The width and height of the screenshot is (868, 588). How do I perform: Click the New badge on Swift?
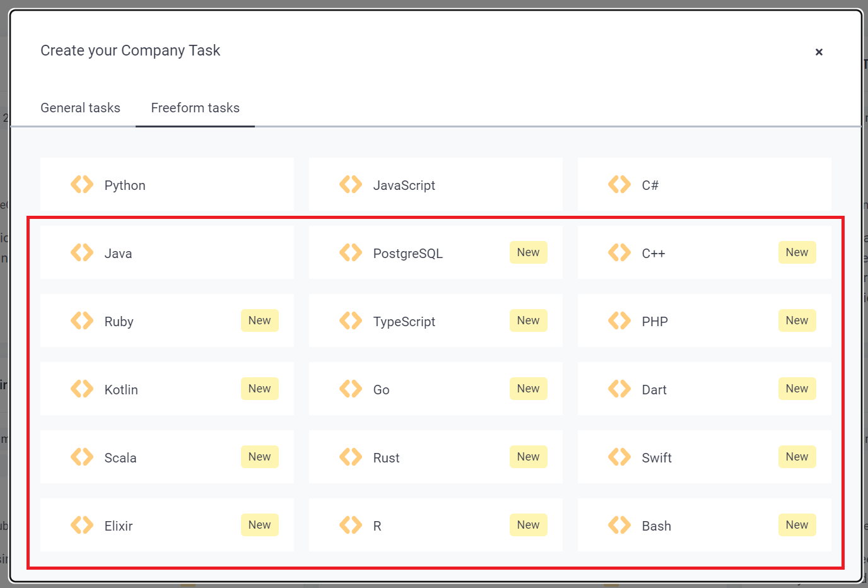[797, 457]
